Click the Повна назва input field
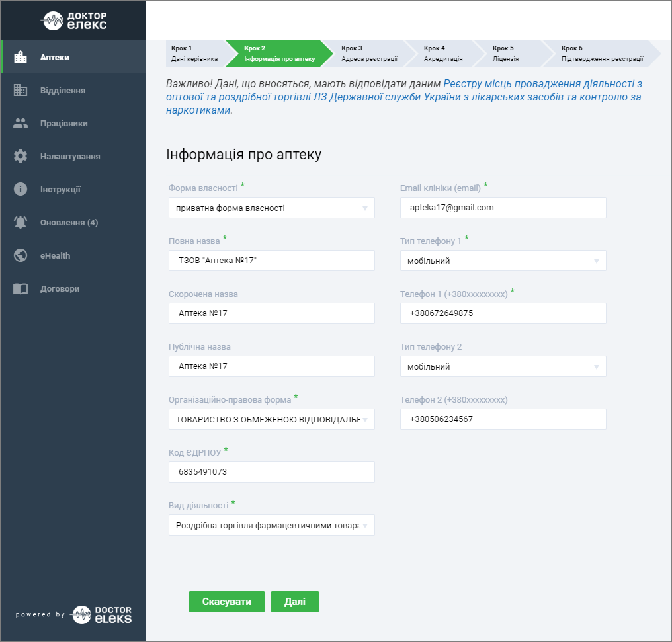The image size is (672, 642). click(x=272, y=261)
